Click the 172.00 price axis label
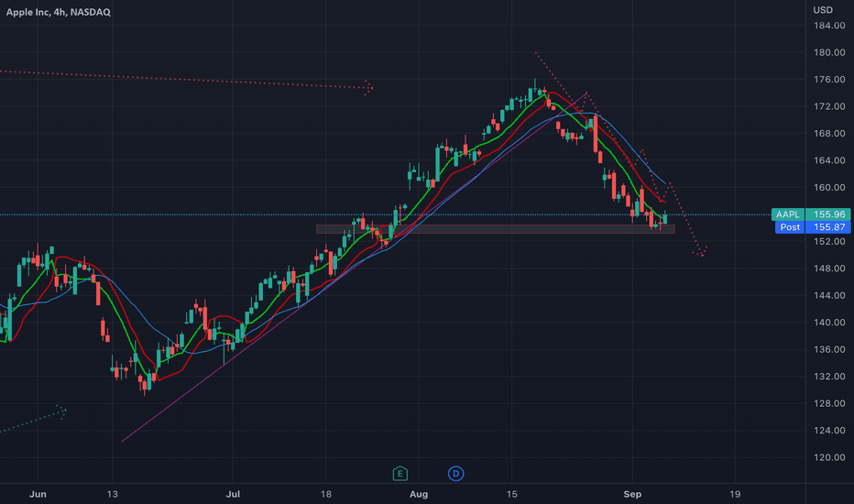Image resolution: width=854 pixels, height=504 pixels. (829, 107)
